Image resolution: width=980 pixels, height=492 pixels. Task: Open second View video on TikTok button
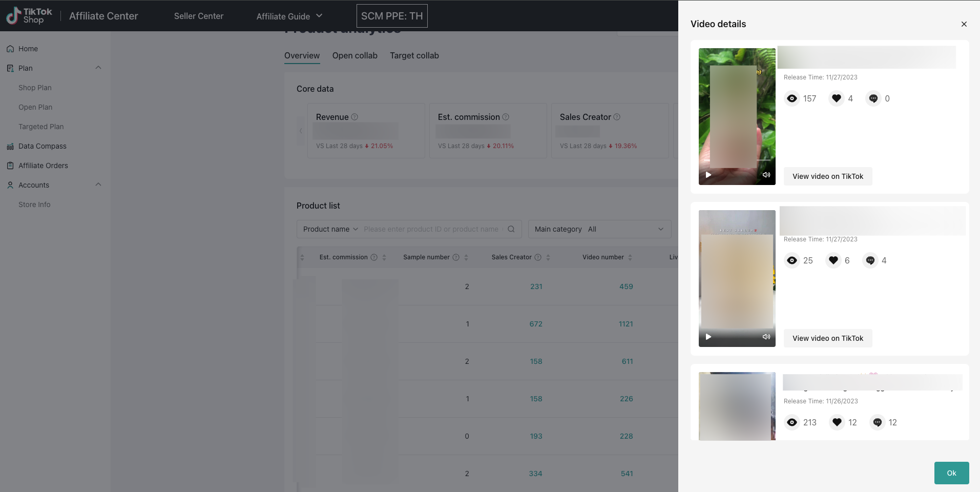point(827,338)
